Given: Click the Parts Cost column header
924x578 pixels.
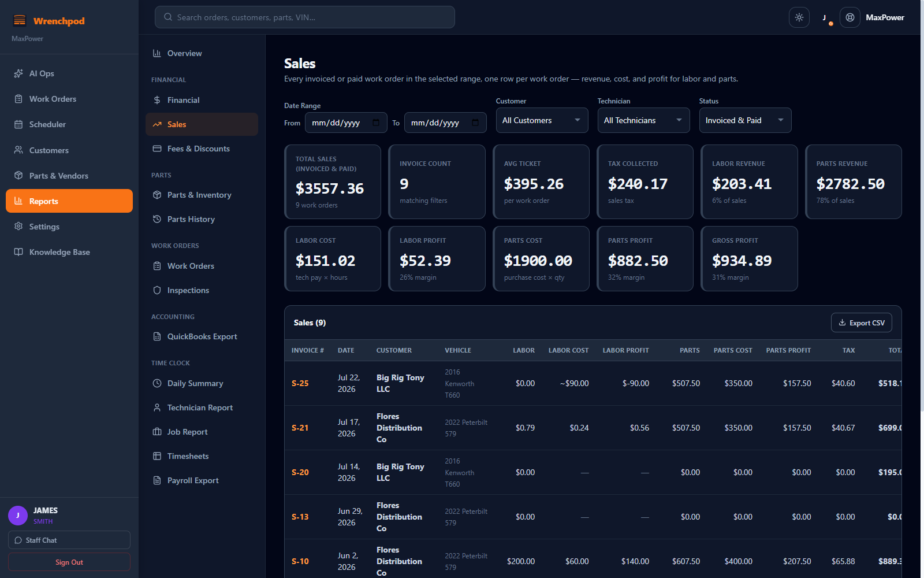Looking at the screenshot, I should coord(733,350).
